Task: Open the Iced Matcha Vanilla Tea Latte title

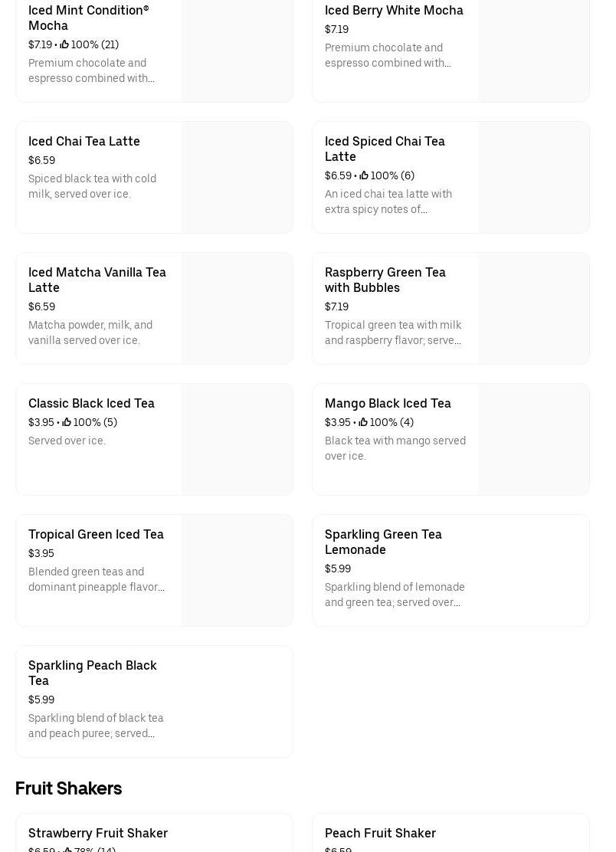Action: click(97, 280)
